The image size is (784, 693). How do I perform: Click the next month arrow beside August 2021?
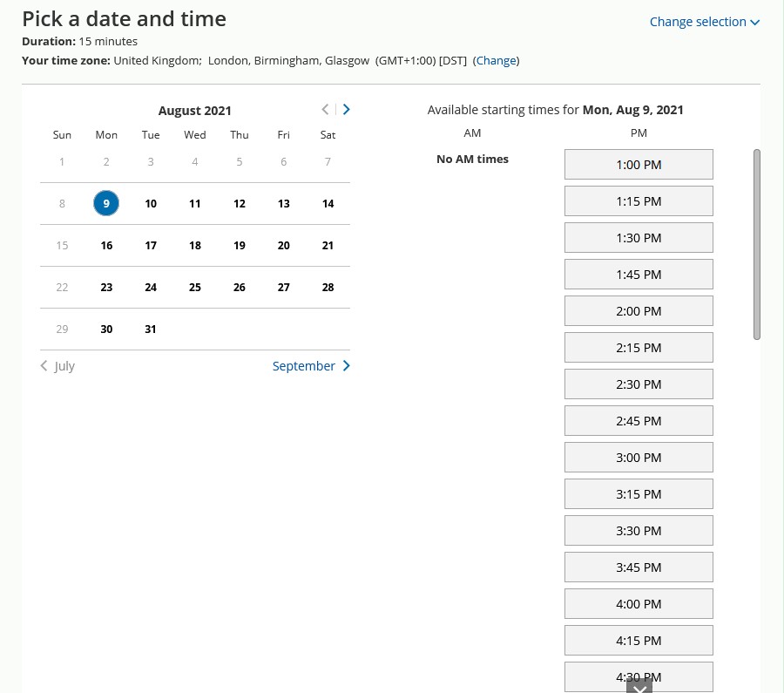(347, 110)
